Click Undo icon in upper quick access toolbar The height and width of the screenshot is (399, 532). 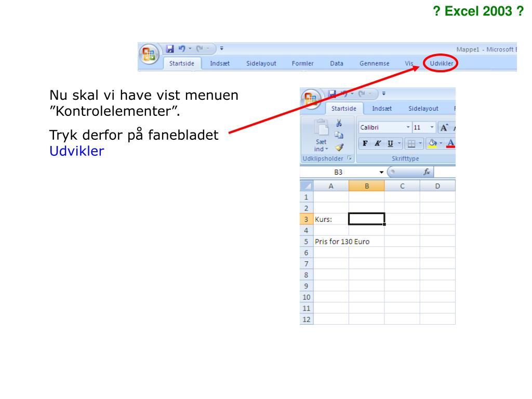click(x=182, y=48)
